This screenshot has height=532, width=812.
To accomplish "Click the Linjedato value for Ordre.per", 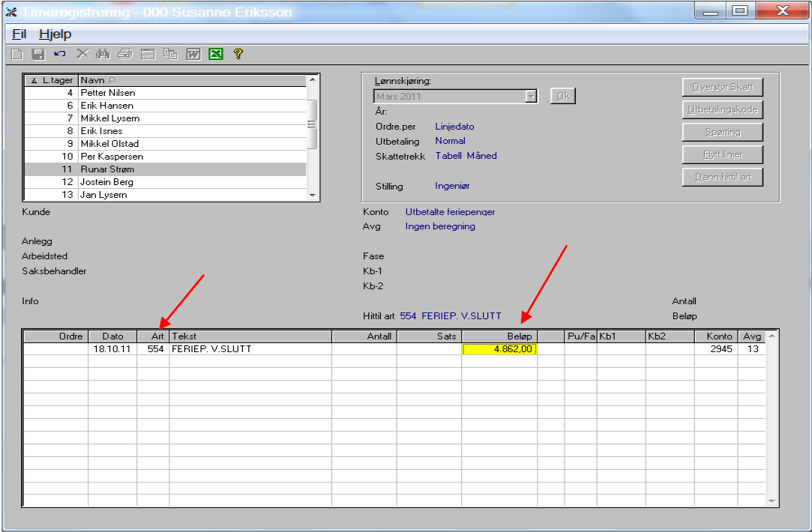I will coord(454,127).
